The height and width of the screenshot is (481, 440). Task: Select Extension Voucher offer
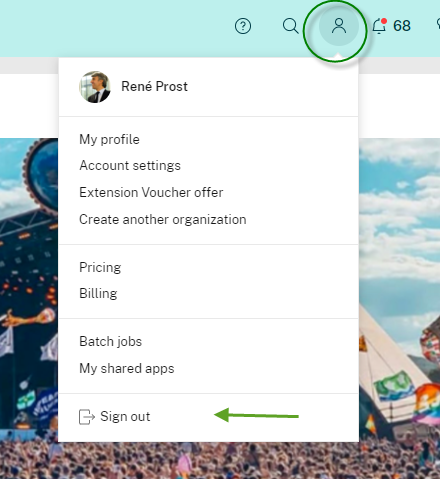(151, 192)
